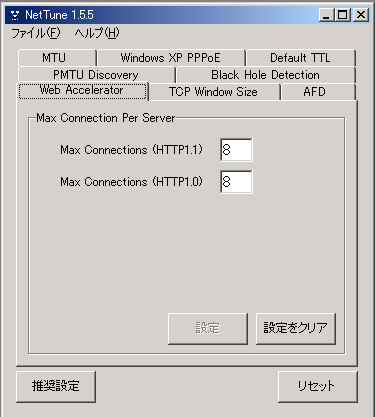Click the NetTune app icon in title bar
375x417 pixels.
click(x=15, y=15)
